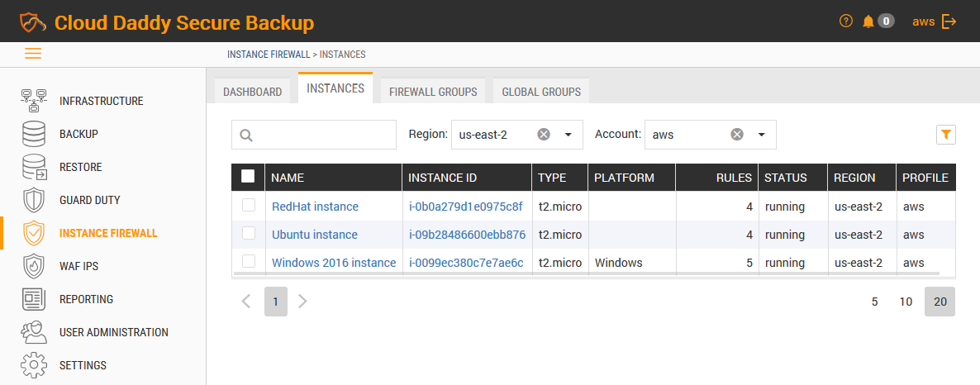The height and width of the screenshot is (385, 980).
Task: Check the RedHat instance row checkbox
Action: [248, 206]
